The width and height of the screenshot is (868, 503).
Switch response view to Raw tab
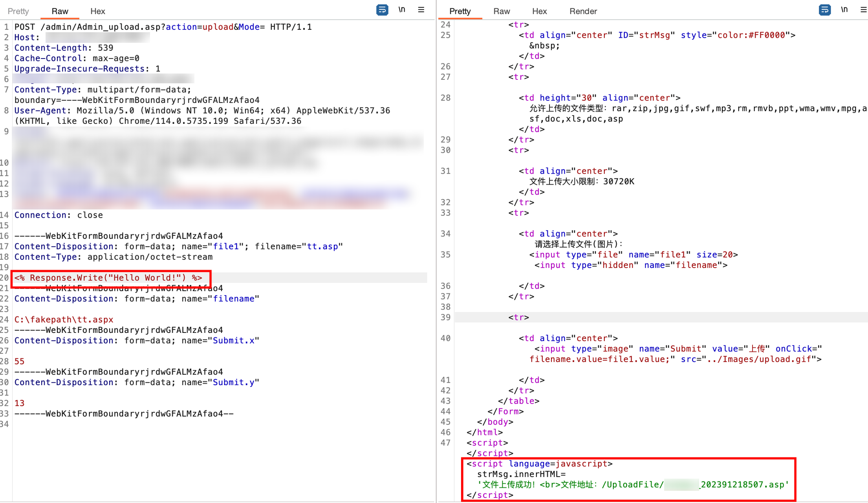(502, 11)
